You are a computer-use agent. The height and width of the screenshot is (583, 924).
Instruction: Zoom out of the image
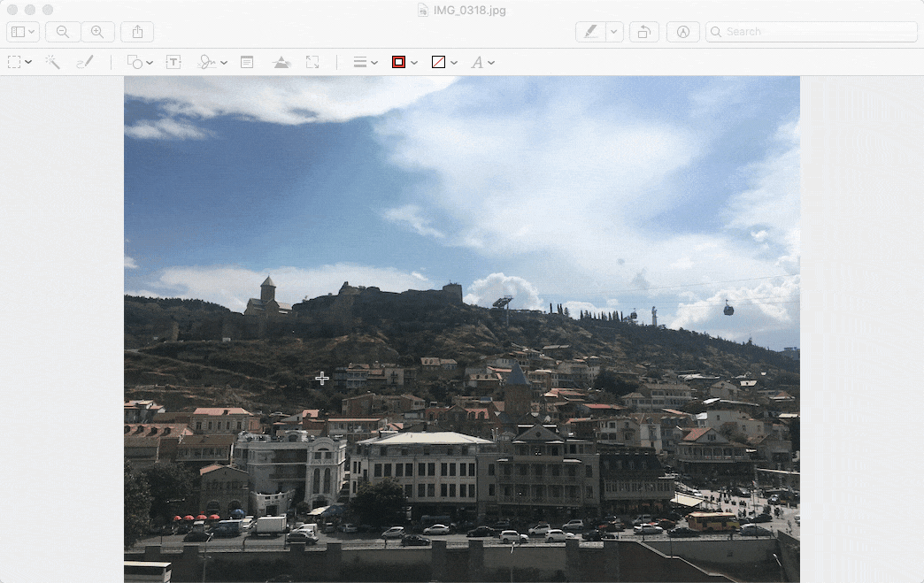point(63,32)
